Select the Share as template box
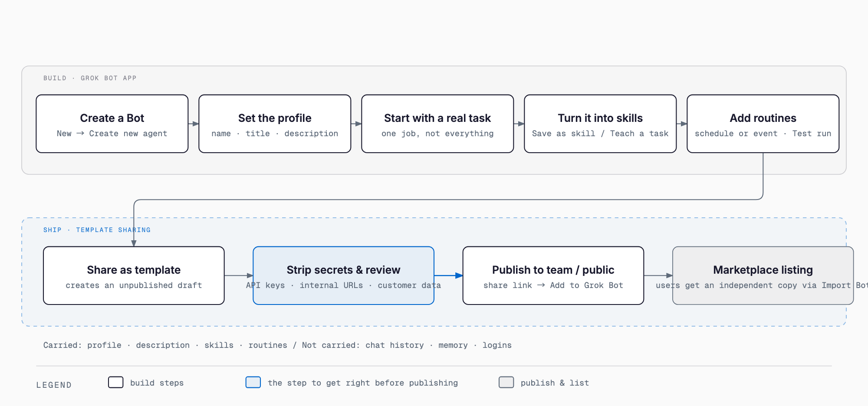The width and height of the screenshot is (868, 406). click(134, 275)
